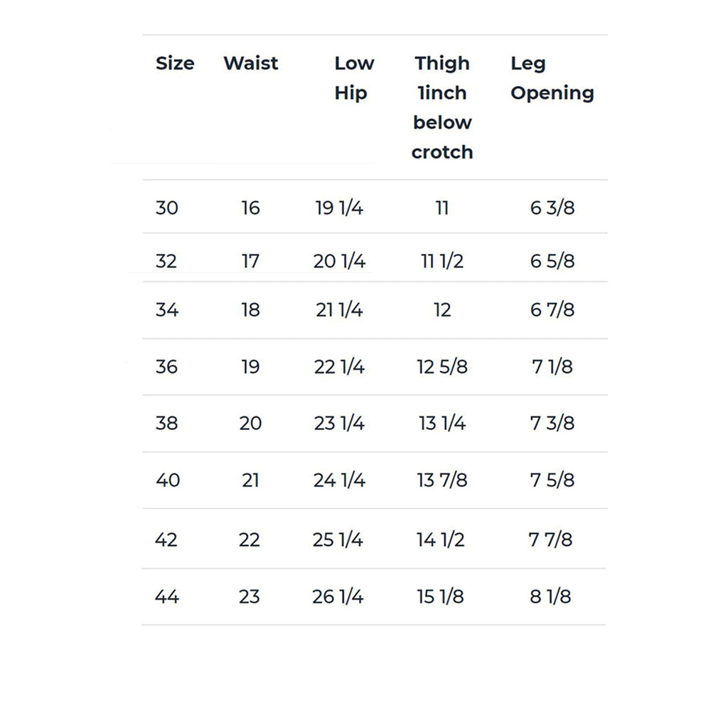Select thigh value 15 1/8
Image resolution: width=728 pixels, height=728 pixels.
pos(441,596)
